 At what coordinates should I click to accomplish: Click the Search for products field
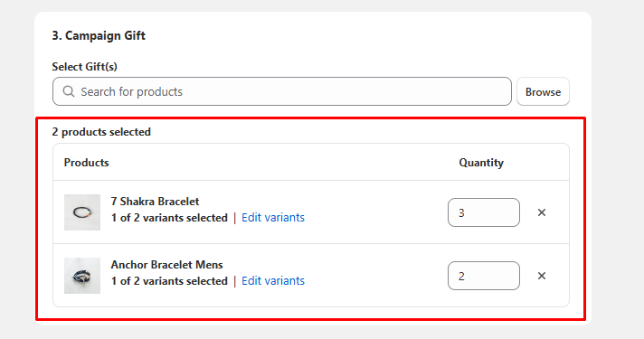point(282,91)
